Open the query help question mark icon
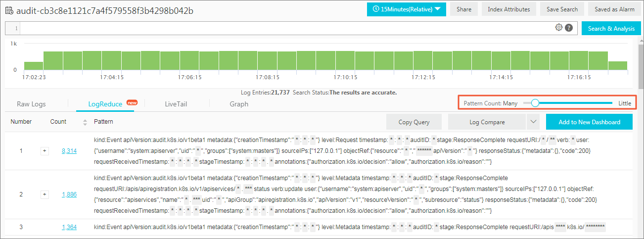 pyautogui.click(x=569, y=28)
